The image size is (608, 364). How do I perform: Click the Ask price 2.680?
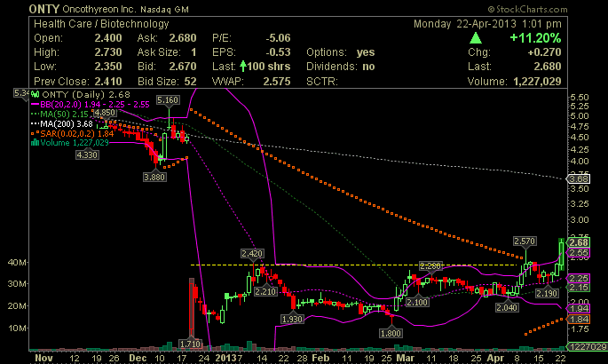(x=183, y=38)
